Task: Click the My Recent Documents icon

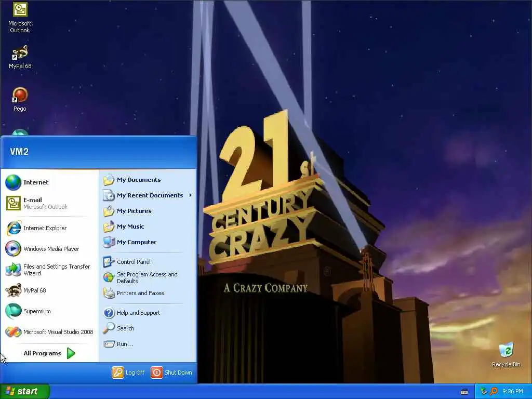Action: tap(109, 195)
